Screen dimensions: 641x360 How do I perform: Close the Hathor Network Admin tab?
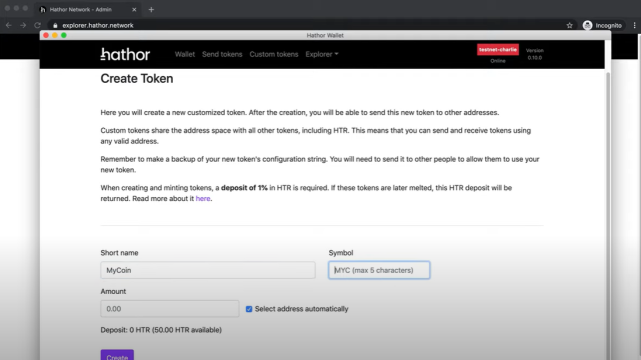pyautogui.click(x=134, y=9)
